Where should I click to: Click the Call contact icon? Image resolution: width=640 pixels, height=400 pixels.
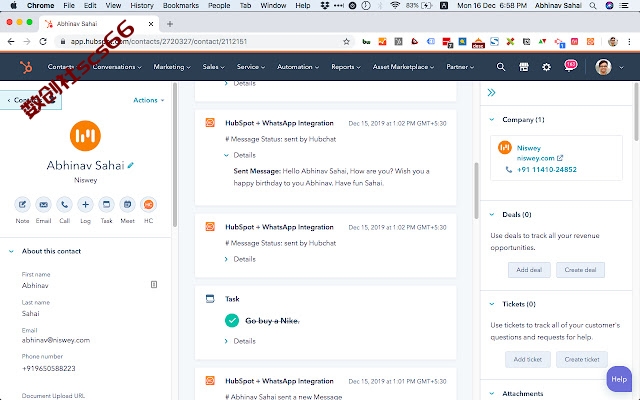pos(64,204)
